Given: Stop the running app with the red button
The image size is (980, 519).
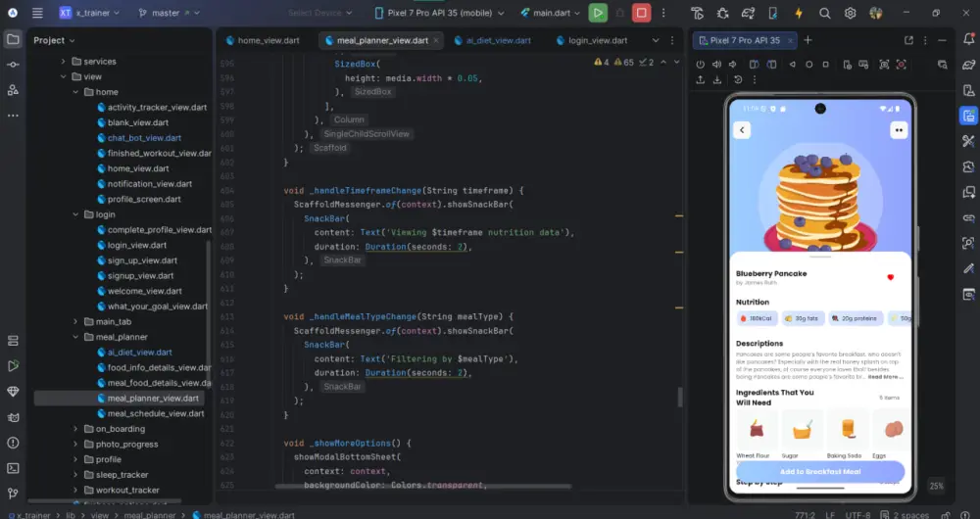Looking at the screenshot, I should (x=641, y=13).
